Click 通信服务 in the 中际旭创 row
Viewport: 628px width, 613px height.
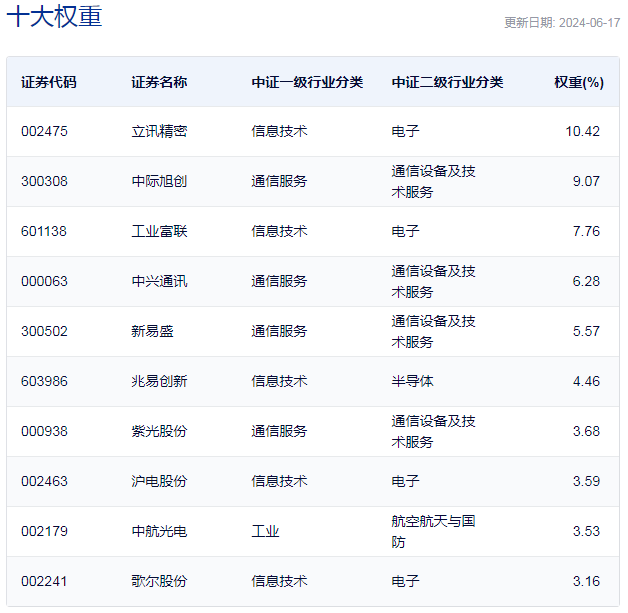click(x=280, y=181)
